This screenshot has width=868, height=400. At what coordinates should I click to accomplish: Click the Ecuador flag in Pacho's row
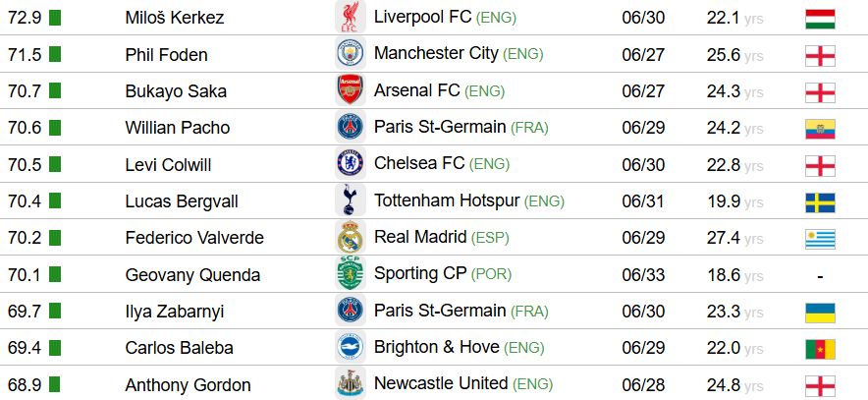(819, 128)
